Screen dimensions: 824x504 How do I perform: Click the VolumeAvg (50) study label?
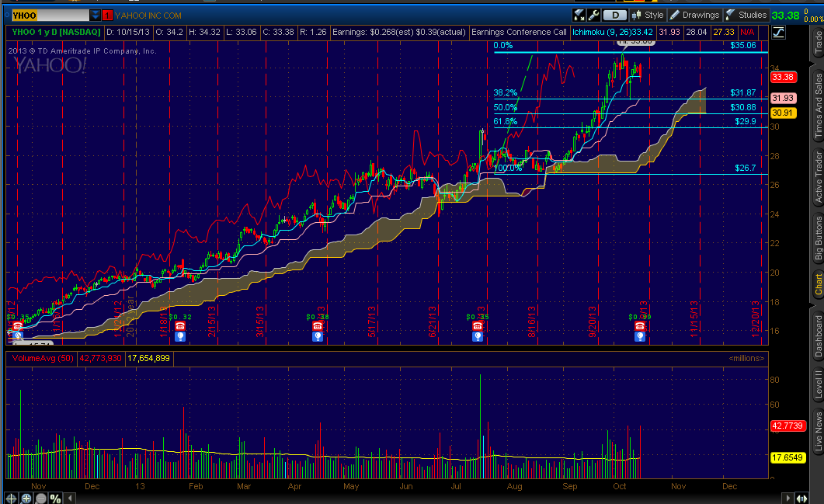click(43, 359)
